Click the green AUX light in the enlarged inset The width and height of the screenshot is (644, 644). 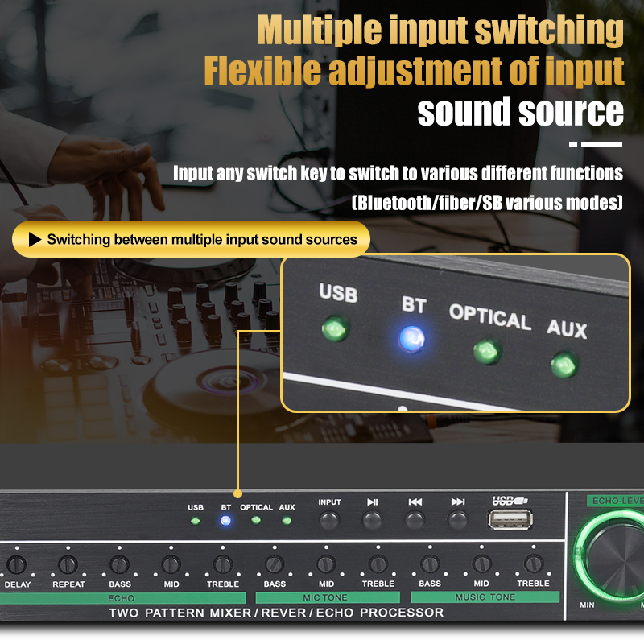pos(565,365)
